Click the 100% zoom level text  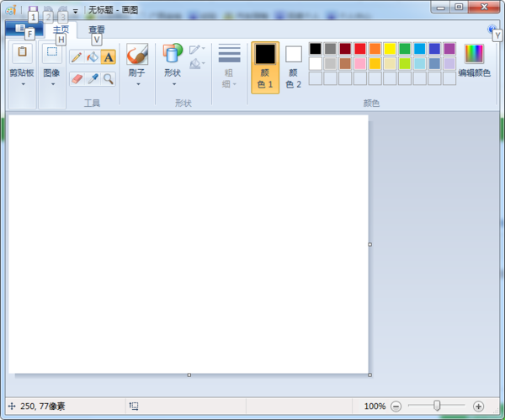[375, 407]
